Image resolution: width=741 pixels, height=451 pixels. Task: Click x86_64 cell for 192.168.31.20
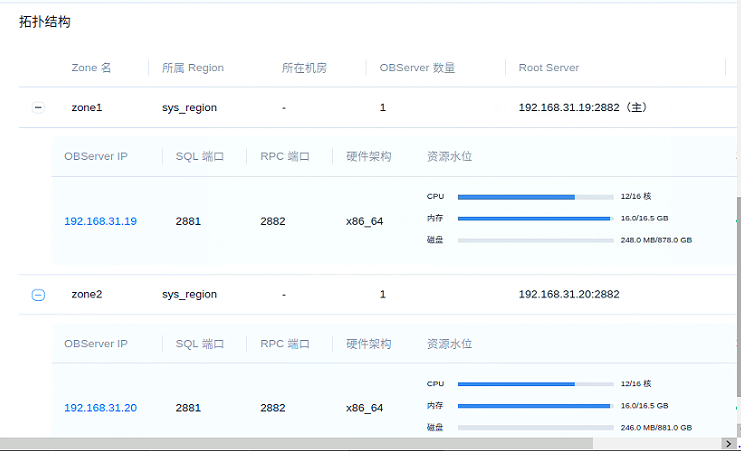pyautogui.click(x=364, y=408)
